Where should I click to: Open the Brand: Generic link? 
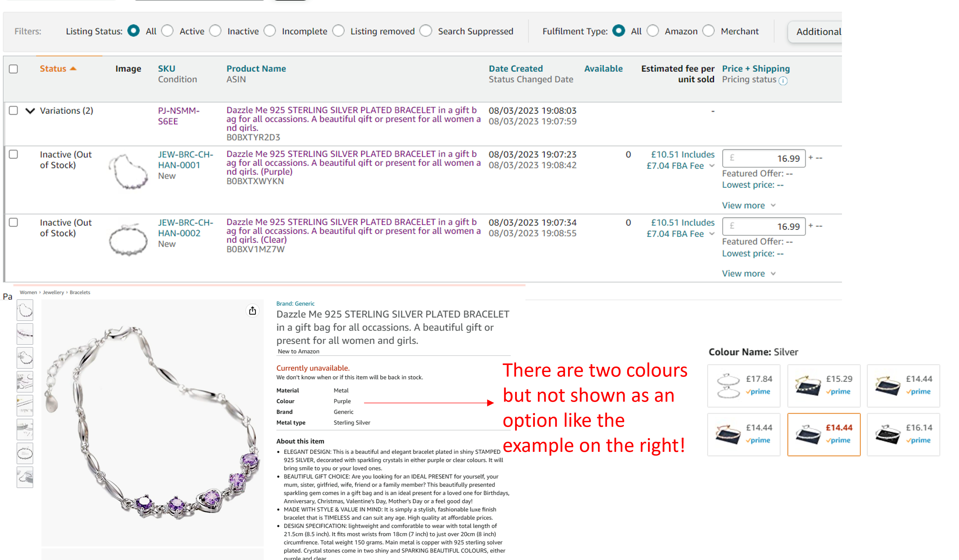[x=295, y=304]
